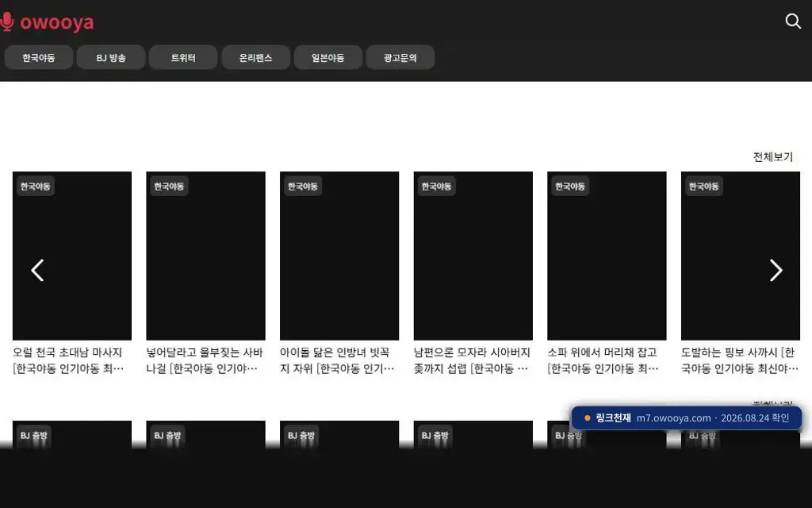Image resolution: width=812 pixels, height=508 pixels.
Task: Open the 온리팬스 nav tab
Action: pos(256,57)
